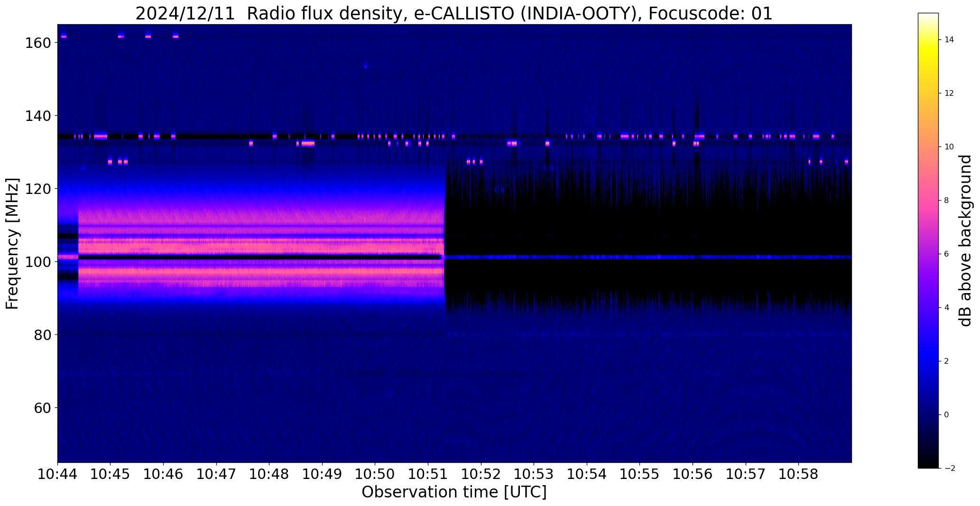The width and height of the screenshot is (980, 506).
Task: Click the 10:48 time tick label
Action: pos(269,474)
